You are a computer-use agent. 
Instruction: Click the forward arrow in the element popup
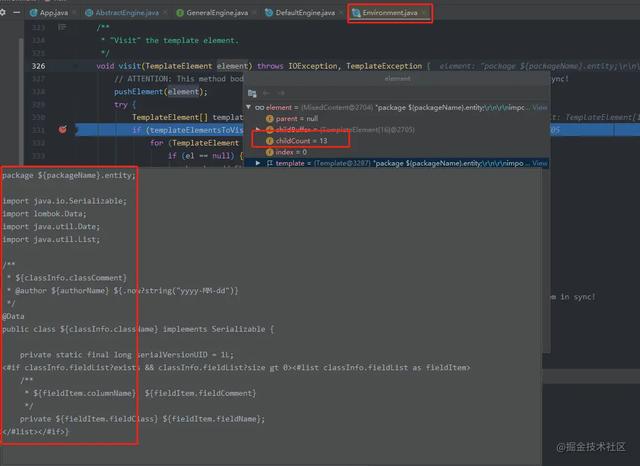click(281, 93)
